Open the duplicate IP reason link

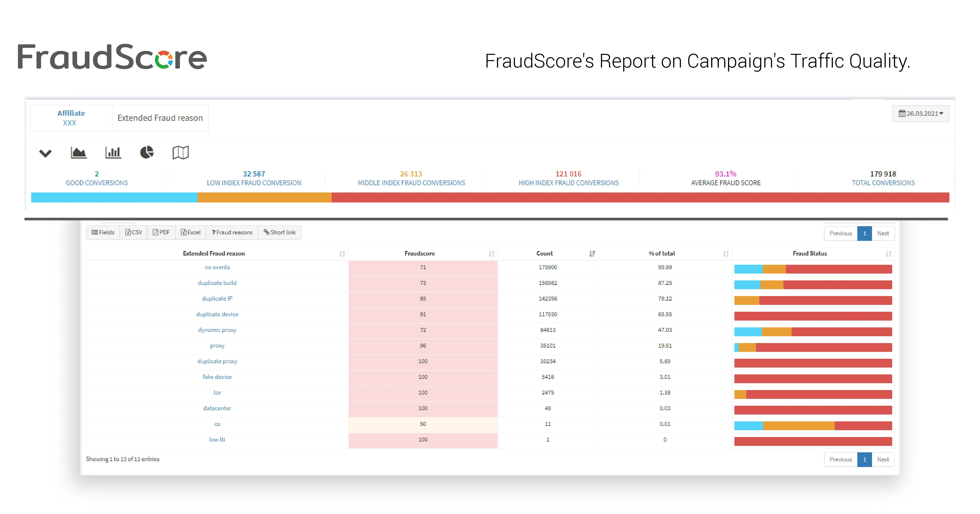[x=217, y=298]
